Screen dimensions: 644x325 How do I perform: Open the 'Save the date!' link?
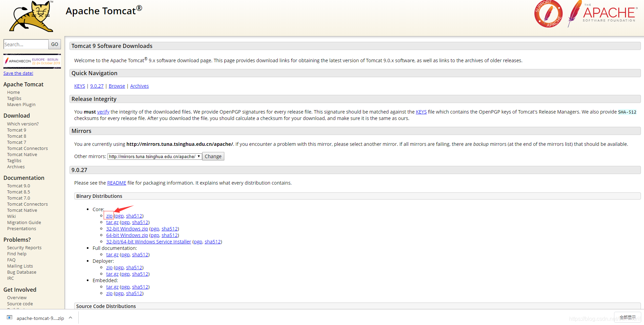pyautogui.click(x=18, y=73)
